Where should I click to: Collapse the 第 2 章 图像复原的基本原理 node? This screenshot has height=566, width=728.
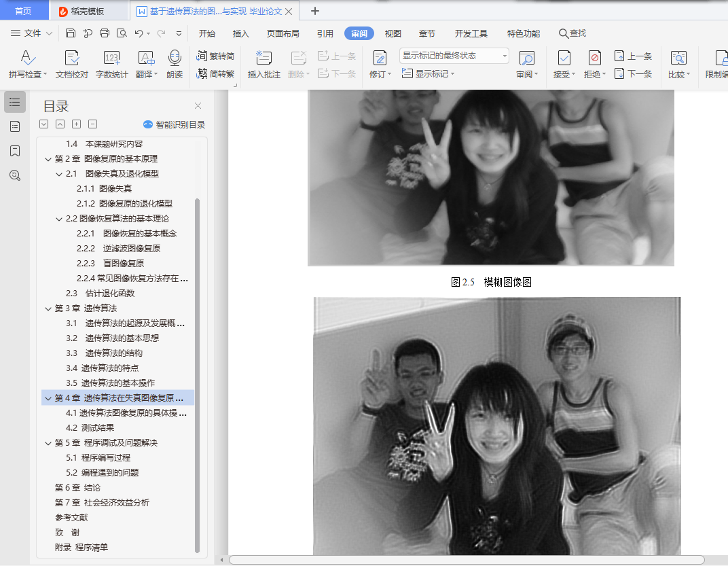[x=48, y=159]
